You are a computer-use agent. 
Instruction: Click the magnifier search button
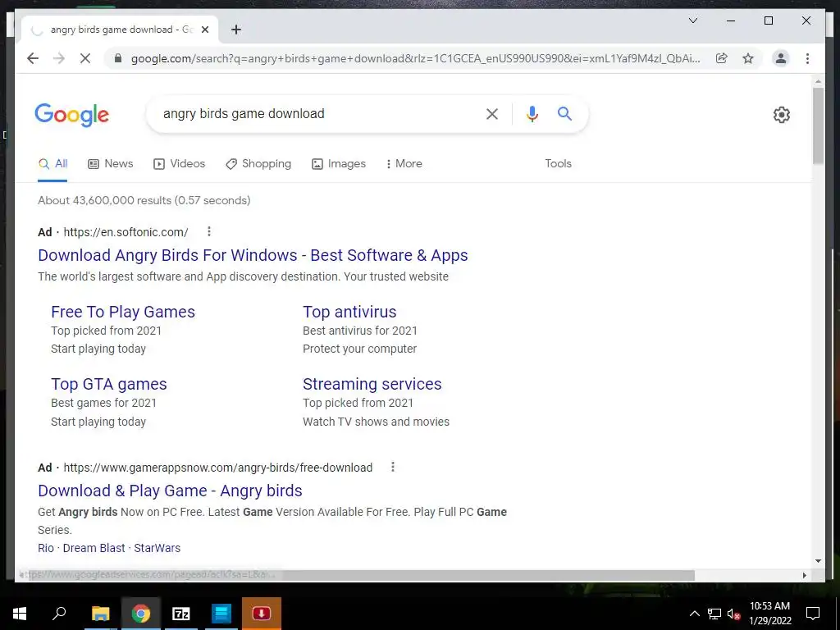click(x=564, y=113)
